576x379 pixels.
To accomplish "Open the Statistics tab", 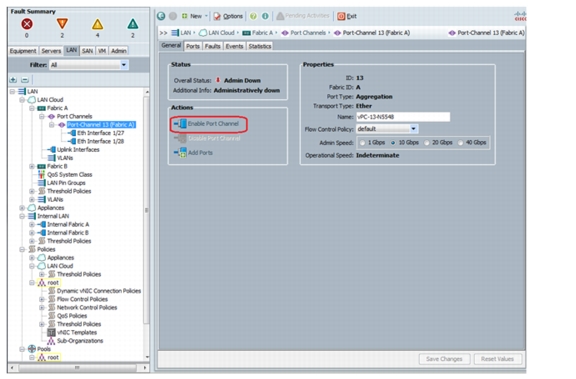I will tap(259, 46).
